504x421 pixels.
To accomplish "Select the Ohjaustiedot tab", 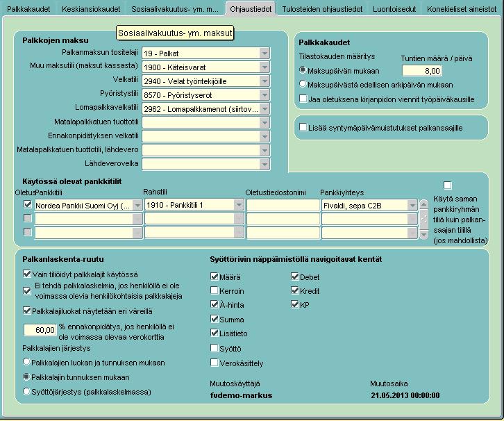I will click(x=251, y=9).
